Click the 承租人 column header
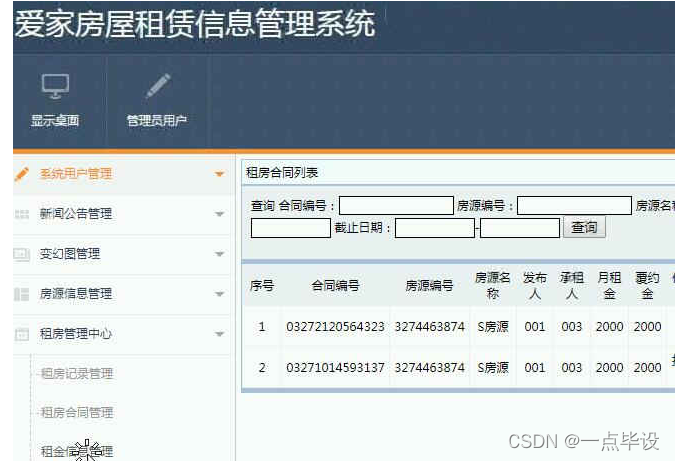 572,285
